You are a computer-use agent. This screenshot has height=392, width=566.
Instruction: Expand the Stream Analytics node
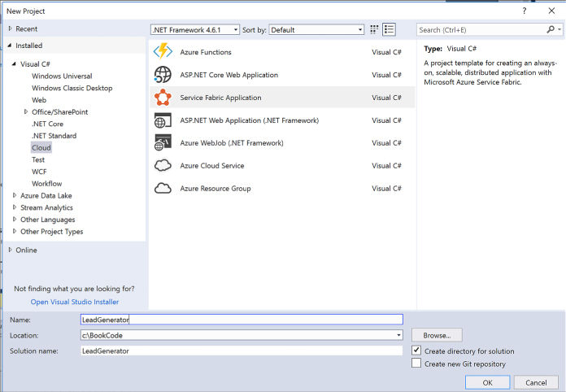pos(15,207)
